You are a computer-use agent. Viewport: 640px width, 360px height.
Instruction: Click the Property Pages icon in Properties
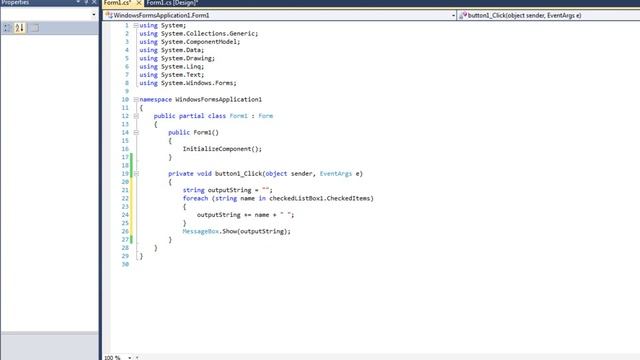click(35, 28)
